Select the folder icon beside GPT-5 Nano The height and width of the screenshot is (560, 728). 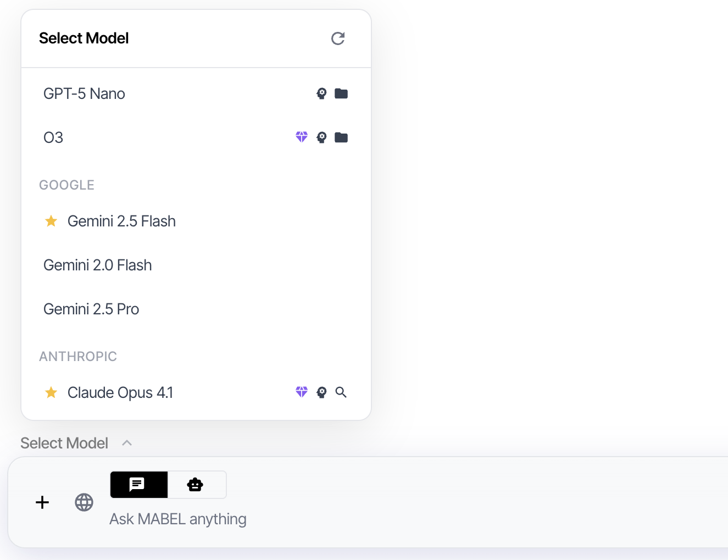(x=341, y=93)
